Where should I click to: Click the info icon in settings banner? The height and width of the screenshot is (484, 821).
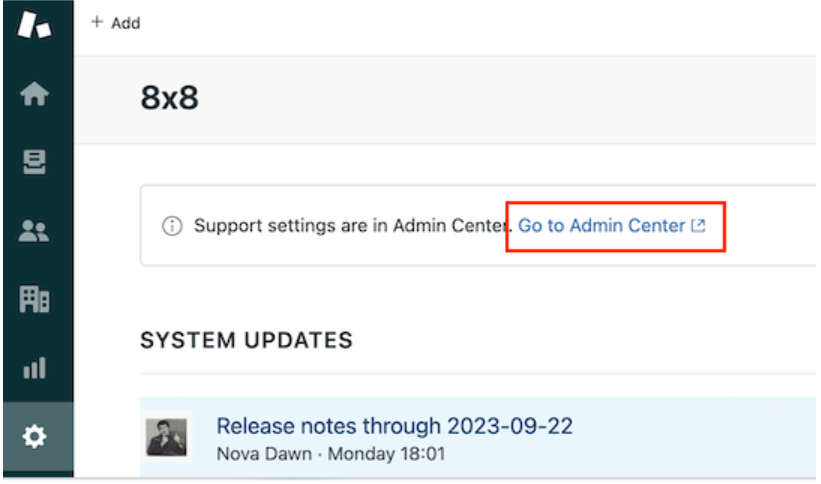pos(171,226)
